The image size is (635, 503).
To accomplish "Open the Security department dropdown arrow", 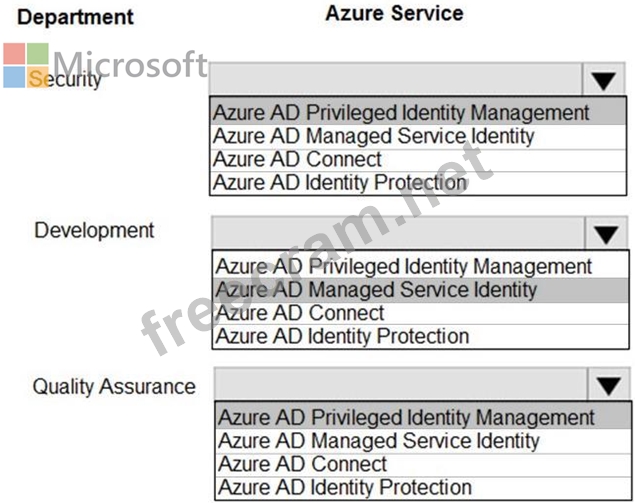I will coord(603,79).
